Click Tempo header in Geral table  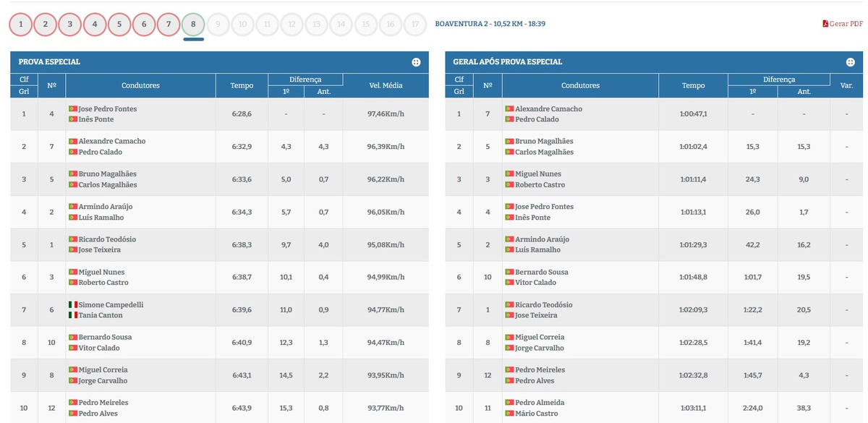(x=693, y=85)
